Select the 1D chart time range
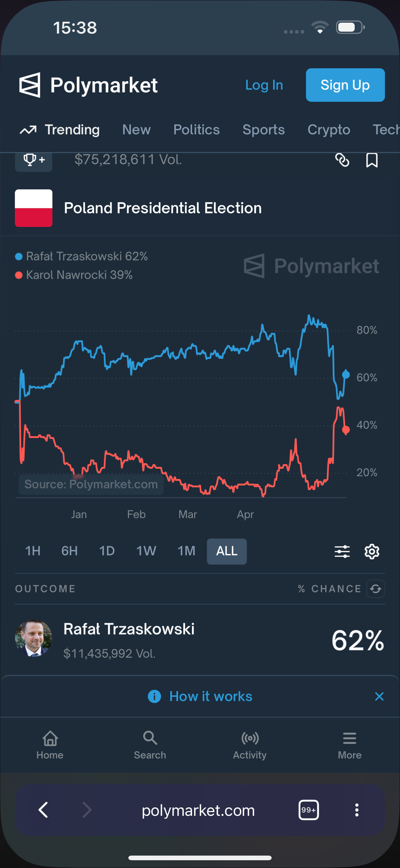The image size is (400, 868). pyautogui.click(x=107, y=551)
